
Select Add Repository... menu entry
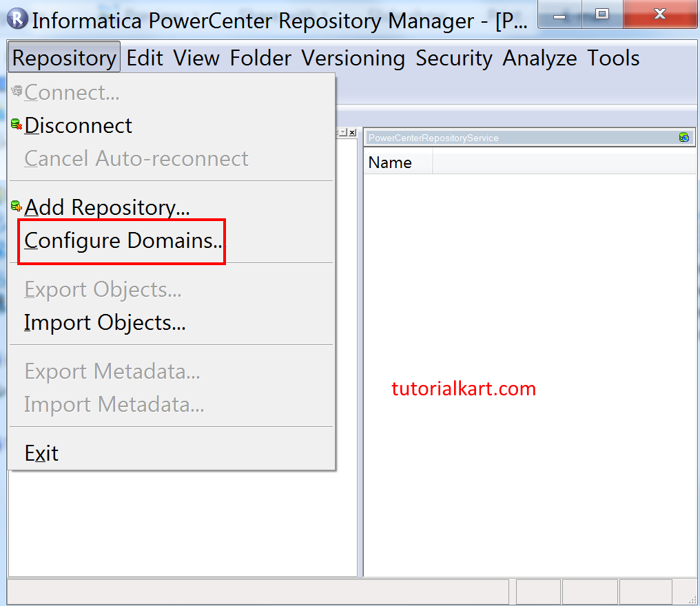(172, 207)
